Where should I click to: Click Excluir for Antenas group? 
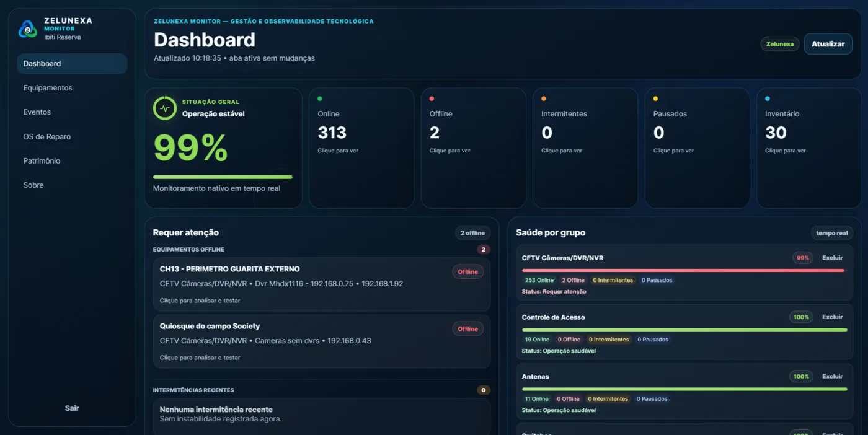[x=833, y=377]
